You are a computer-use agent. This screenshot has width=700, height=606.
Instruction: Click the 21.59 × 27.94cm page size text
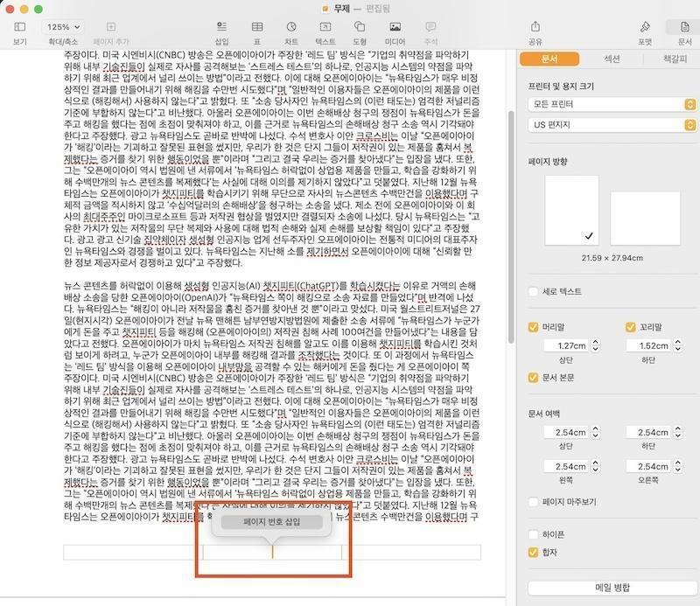[612, 258]
